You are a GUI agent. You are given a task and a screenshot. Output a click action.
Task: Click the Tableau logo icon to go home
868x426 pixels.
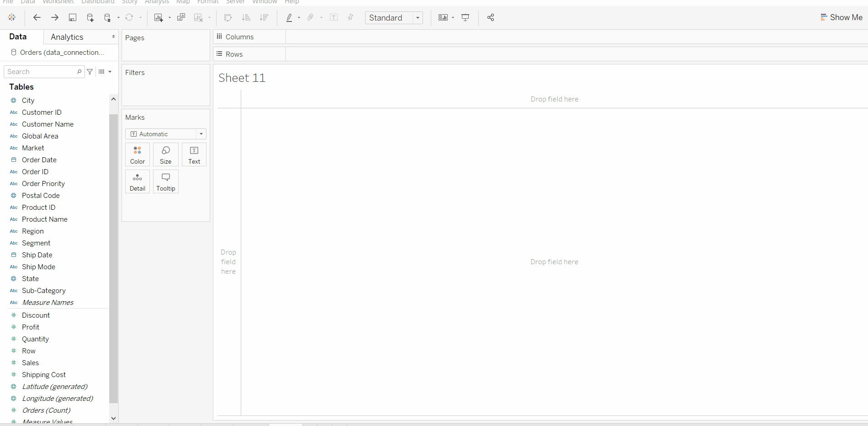(12, 17)
